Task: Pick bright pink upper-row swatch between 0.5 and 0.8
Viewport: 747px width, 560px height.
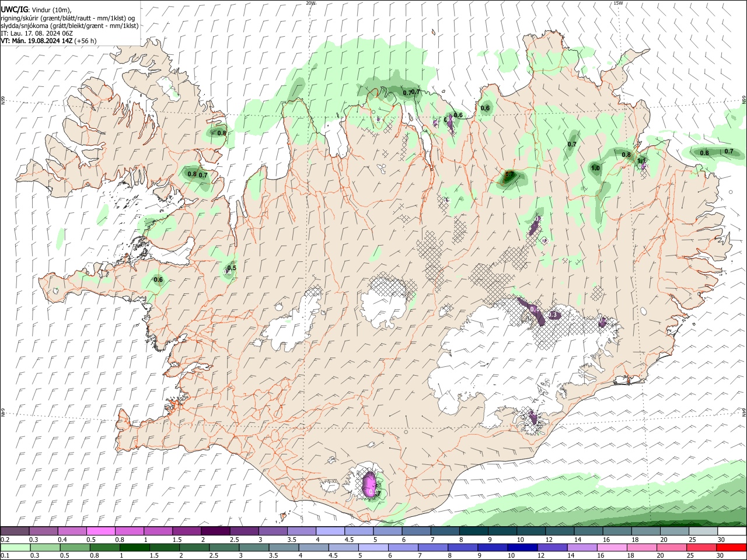Action: click(100, 531)
